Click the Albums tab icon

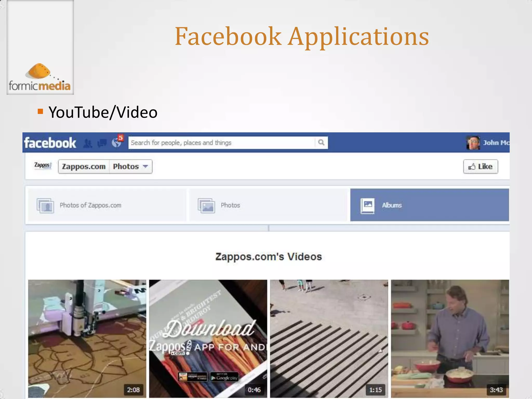[368, 205]
